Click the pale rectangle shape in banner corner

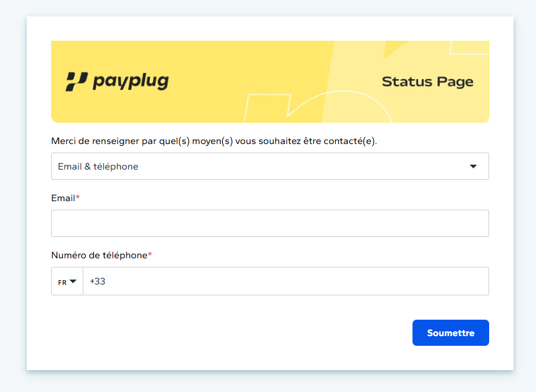(468, 47)
